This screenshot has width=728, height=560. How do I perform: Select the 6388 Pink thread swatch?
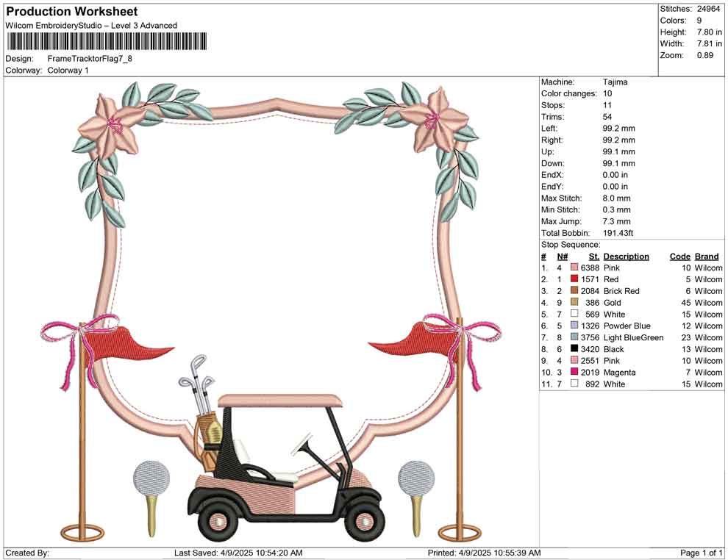pyautogui.click(x=575, y=268)
